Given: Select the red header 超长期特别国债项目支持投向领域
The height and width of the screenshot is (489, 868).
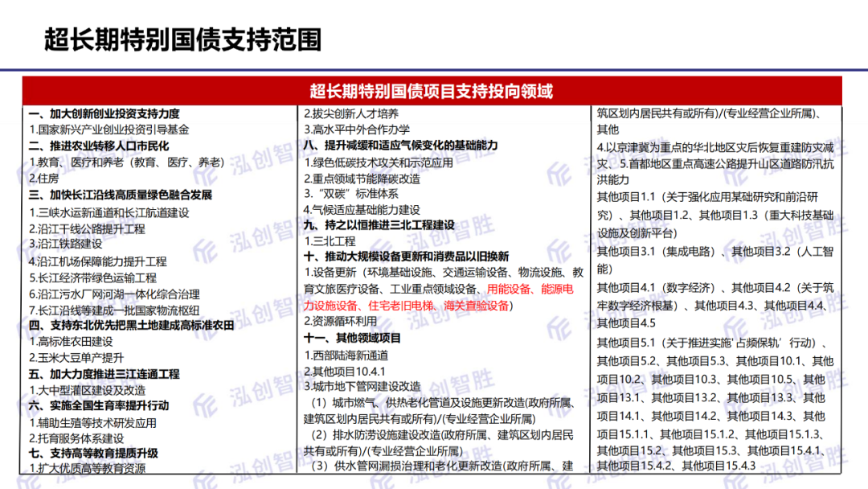Looking at the screenshot, I should point(432,92).
